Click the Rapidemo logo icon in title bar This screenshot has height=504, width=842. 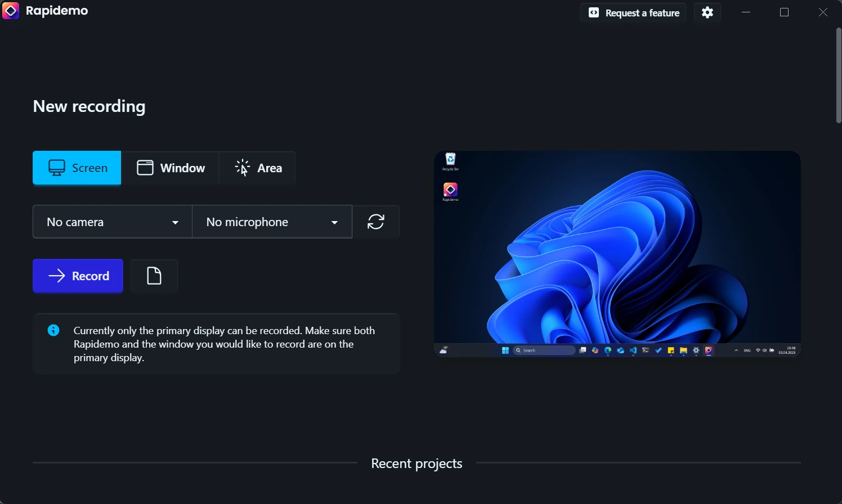[11, 11]
